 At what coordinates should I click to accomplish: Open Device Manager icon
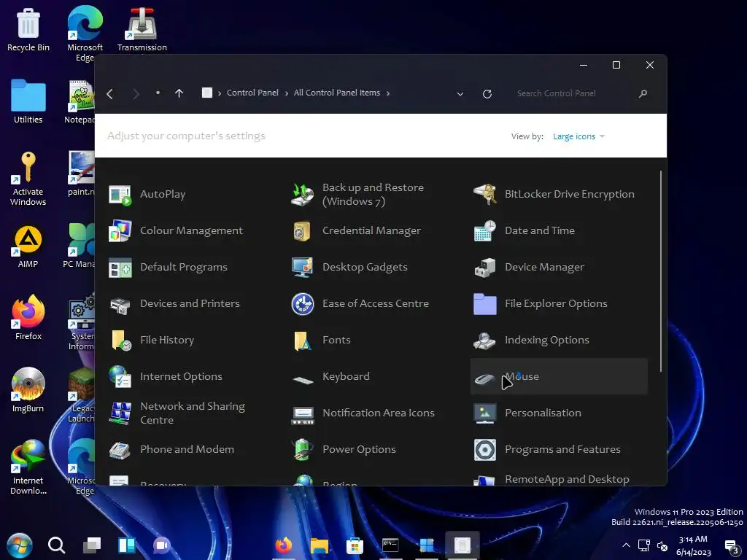click(x=485, y=268)
